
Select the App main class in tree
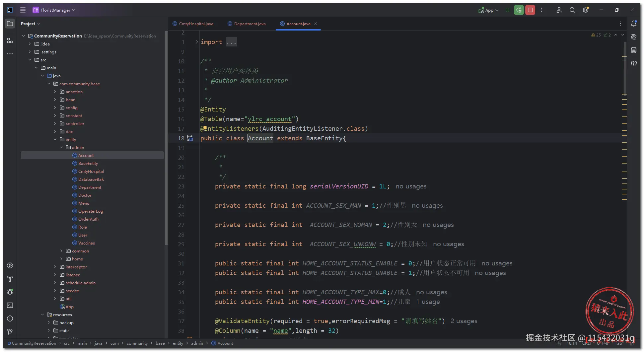(70, 307)
